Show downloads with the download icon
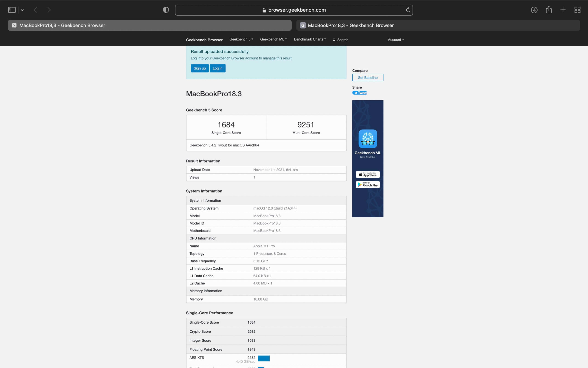This screenshot has width=588, height=368. pos(534,10)
